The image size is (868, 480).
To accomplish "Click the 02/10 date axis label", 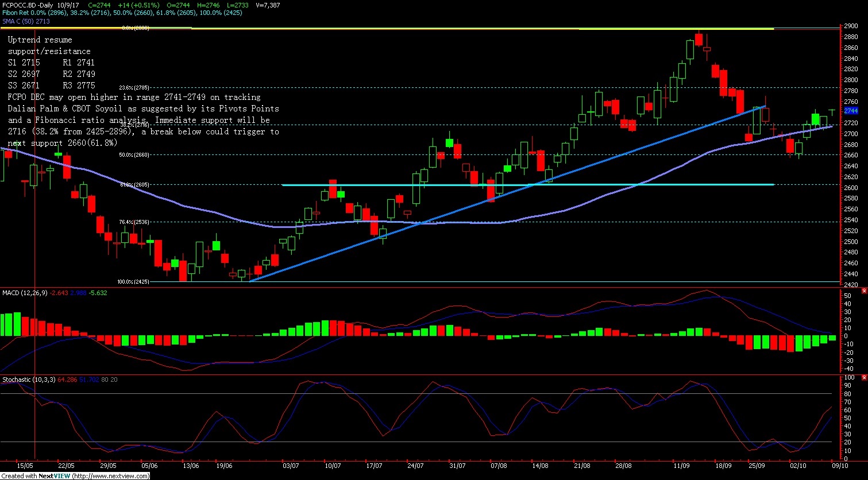I will (798, 466).
